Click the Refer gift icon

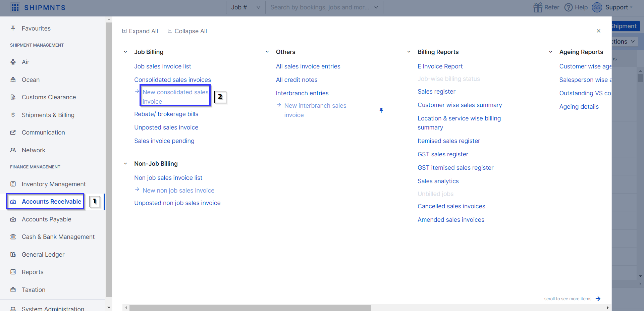click(x=538, y=7)
